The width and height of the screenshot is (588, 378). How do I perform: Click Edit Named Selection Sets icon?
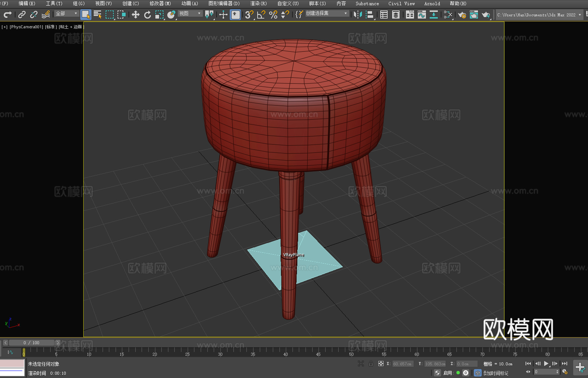(x=299, y=14)
